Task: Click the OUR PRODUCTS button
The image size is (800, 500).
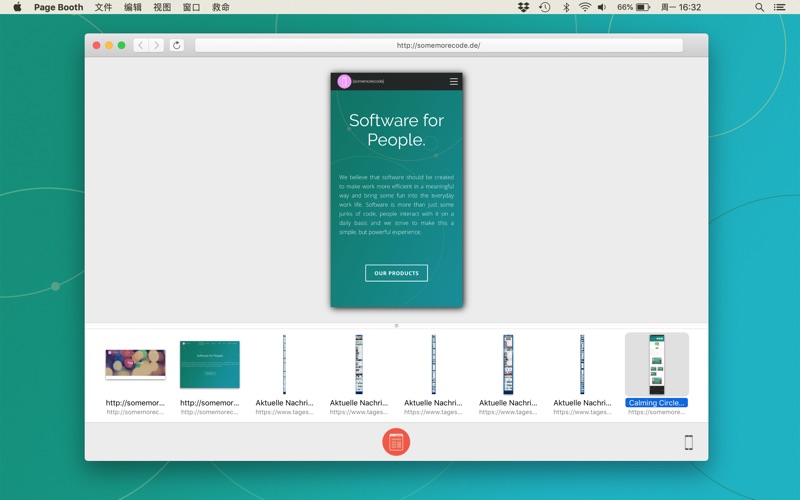Action: 396,273
